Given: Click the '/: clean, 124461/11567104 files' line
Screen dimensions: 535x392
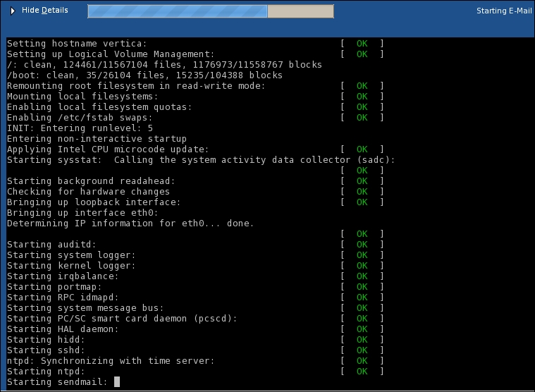Looking at the screenshot, I should [x=164, y=65].
